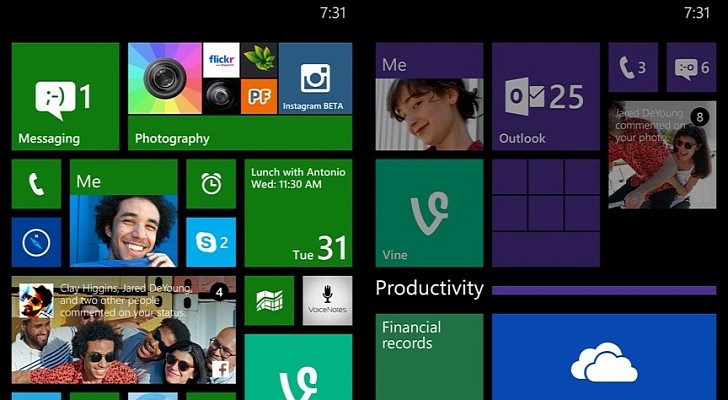Screen dimensions: 728x400
Task: Open the orange PF app tile
Action: click(x=259, y=96)
